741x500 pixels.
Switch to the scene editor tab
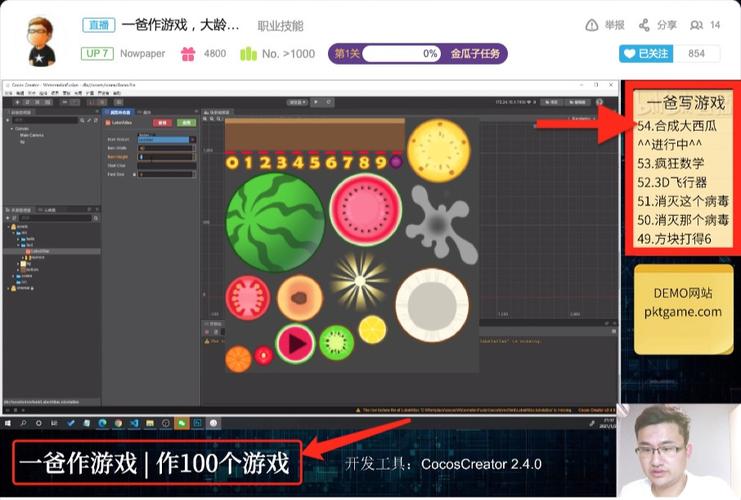click(216, 112)
